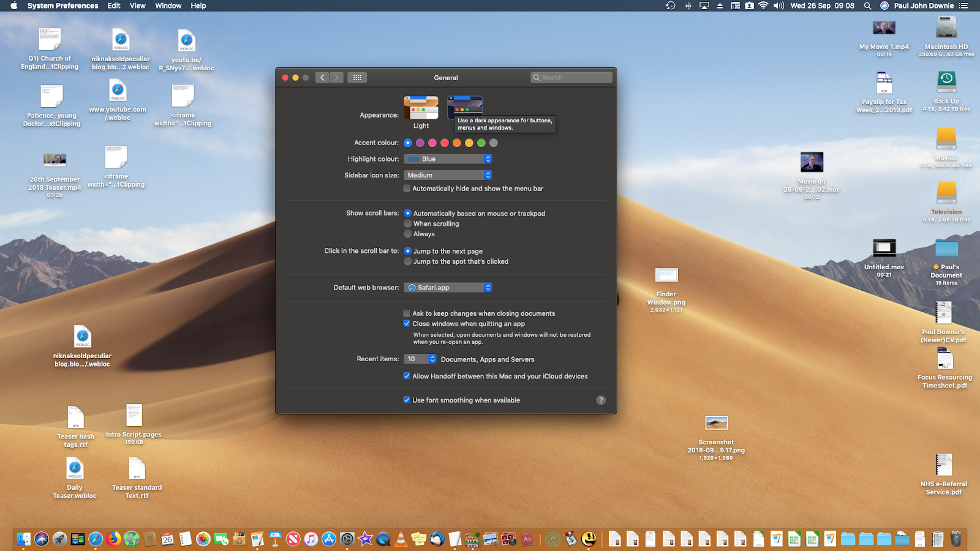
Task: Open Trash in the Dock
Action: tap(956, 539)
